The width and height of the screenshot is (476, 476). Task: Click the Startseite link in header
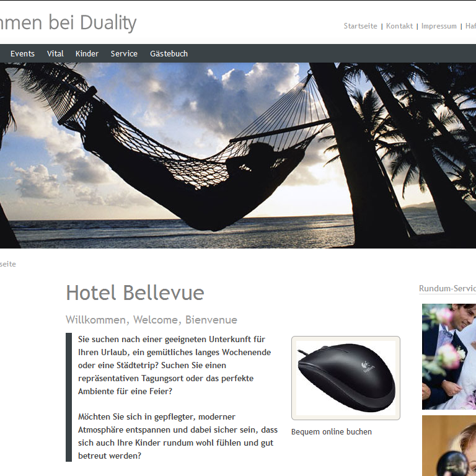[x=360, y=26]
